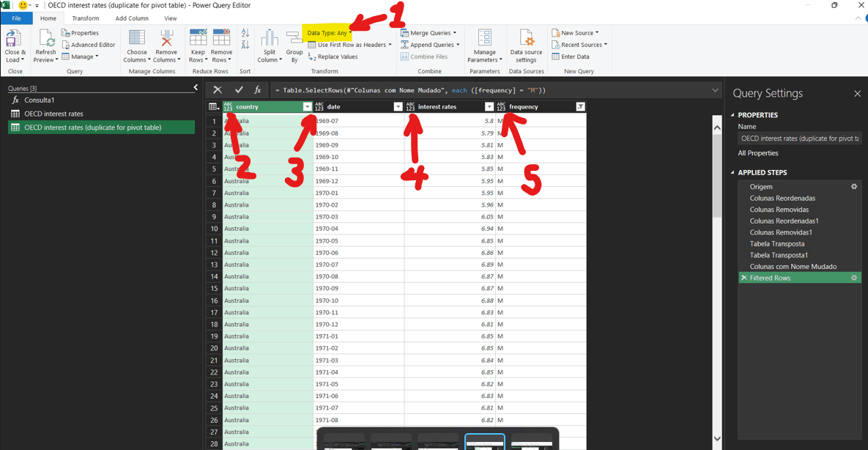Expand the formula bar with its chevron

pyautogui.click(x=716, y=89)
